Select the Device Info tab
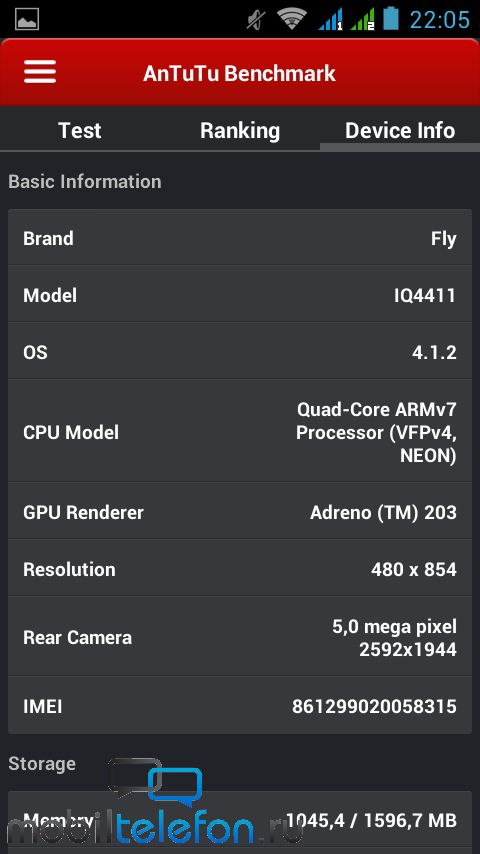480x854 pixels. (400, 131)
